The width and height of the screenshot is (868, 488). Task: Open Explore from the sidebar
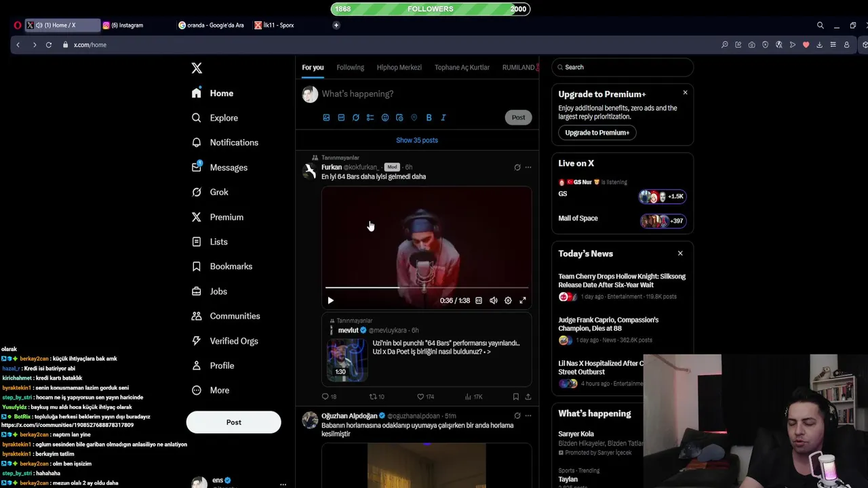[x=214, y=118]
